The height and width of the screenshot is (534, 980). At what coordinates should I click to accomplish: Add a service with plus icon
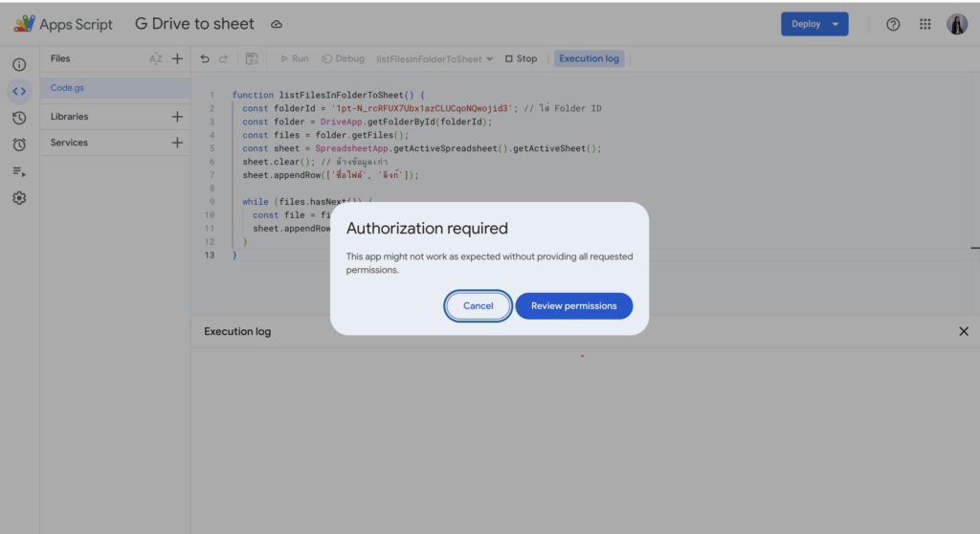point(177,143)
